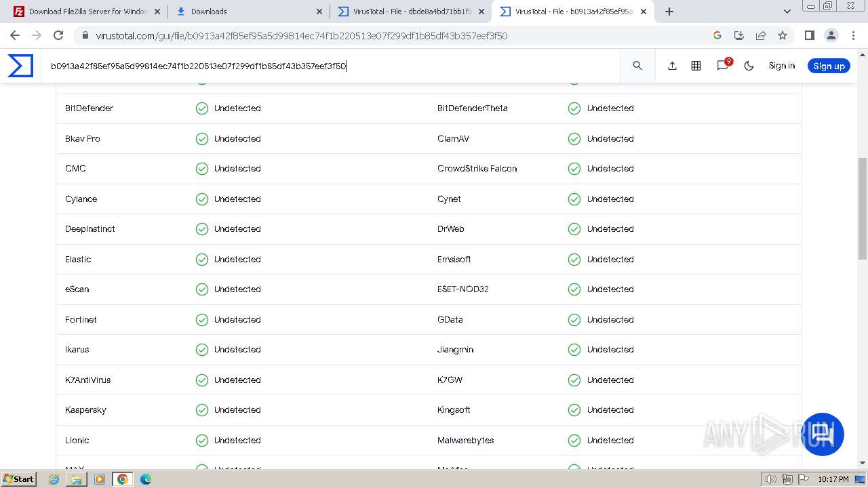
Task: Click the Malwarebytes engine name
Action: (x=465, y=441)
